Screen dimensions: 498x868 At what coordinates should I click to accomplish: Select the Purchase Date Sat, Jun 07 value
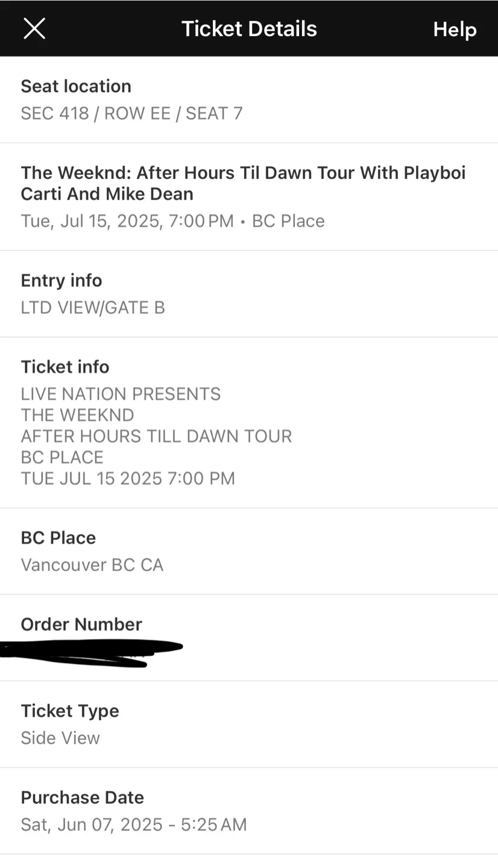tap(134, 825)
